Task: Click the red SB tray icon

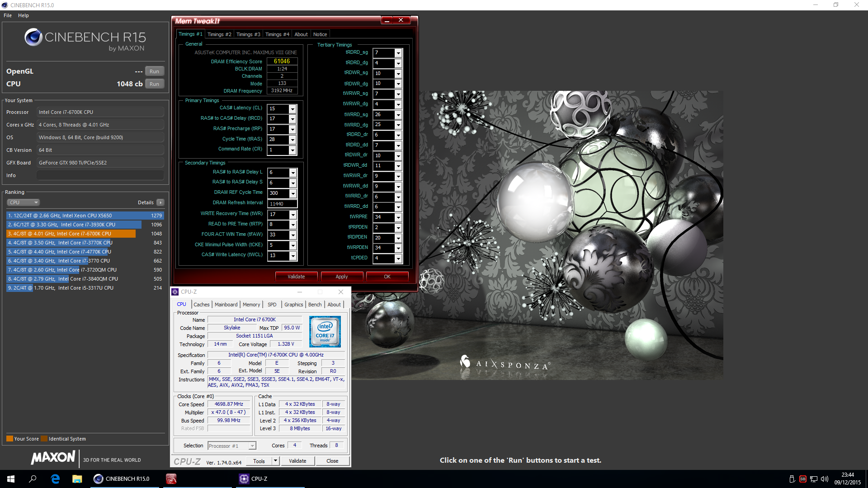Action: point(803,479)
